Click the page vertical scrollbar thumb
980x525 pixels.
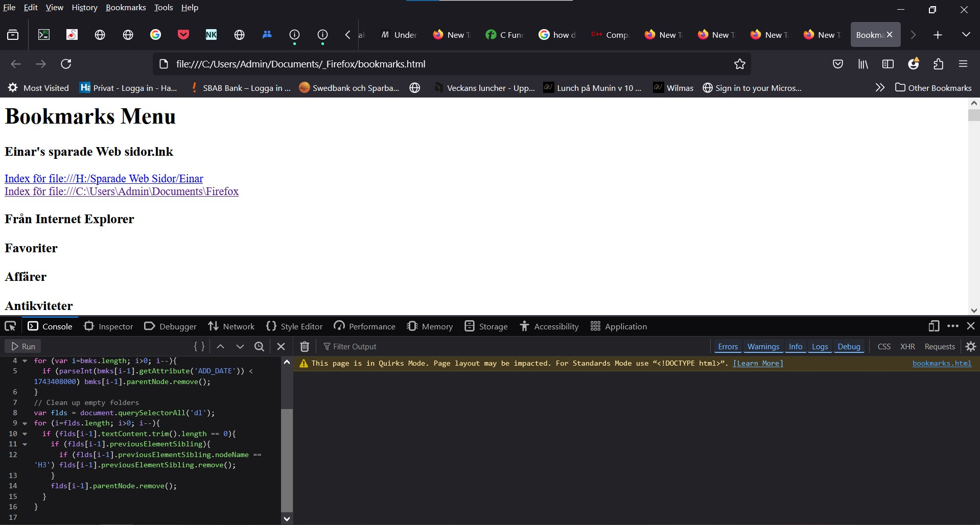974,115
